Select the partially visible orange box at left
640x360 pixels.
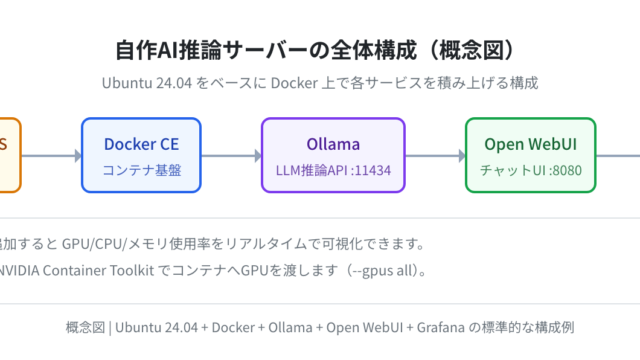(x=10, y=155)
